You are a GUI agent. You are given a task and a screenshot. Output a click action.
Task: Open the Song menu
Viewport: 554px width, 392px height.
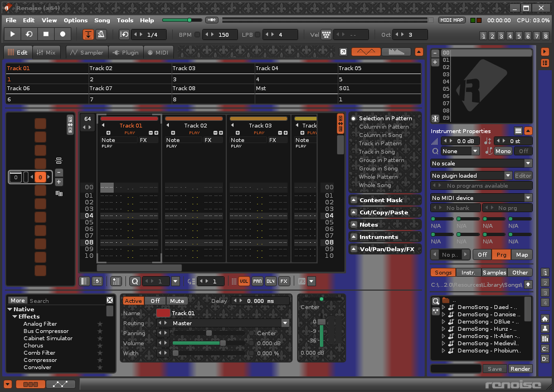pos(102,20)
